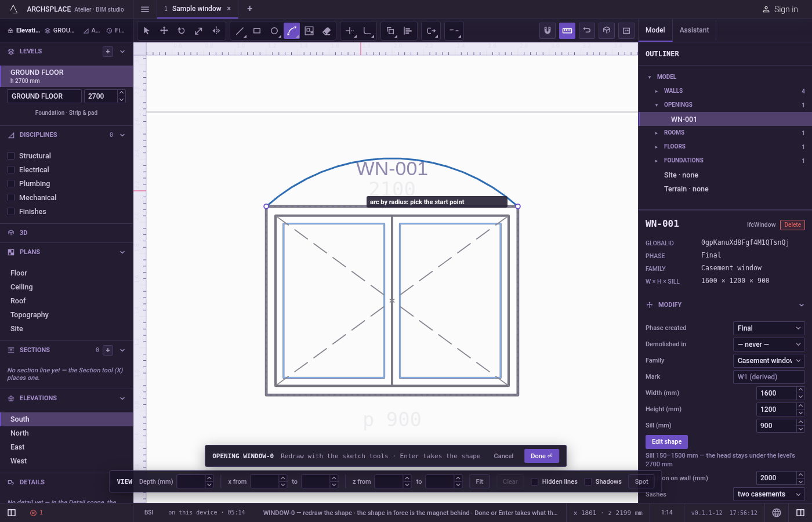Screen dimensions: 812x522
Task: Activate the Mirror tool
Action: (216, 31)
